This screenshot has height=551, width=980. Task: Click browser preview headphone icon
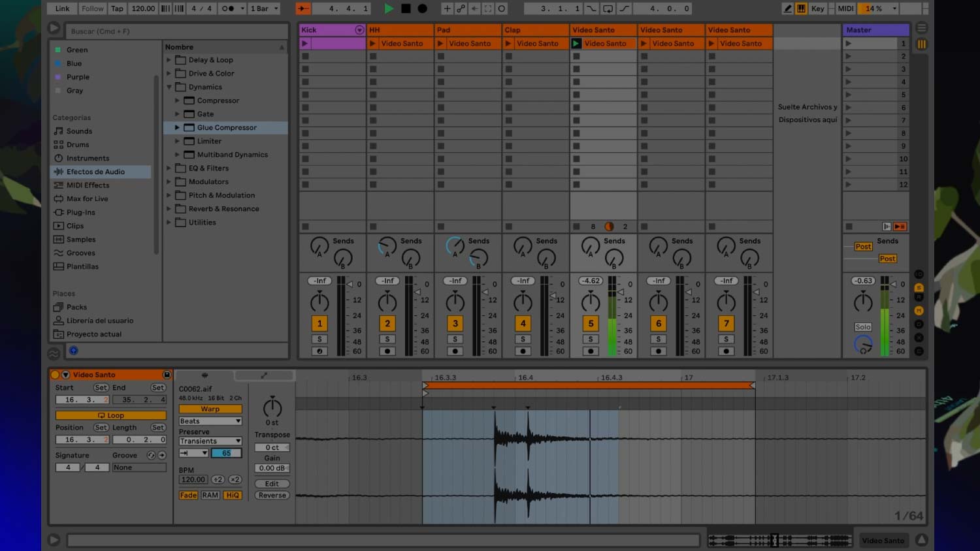(x=74, y=351)
